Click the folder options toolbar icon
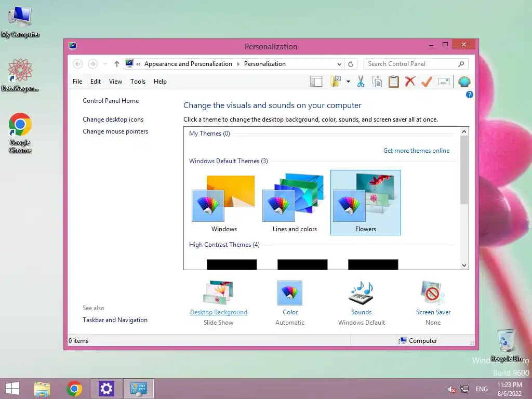532x399 pixels. click(x=336, y=82)
